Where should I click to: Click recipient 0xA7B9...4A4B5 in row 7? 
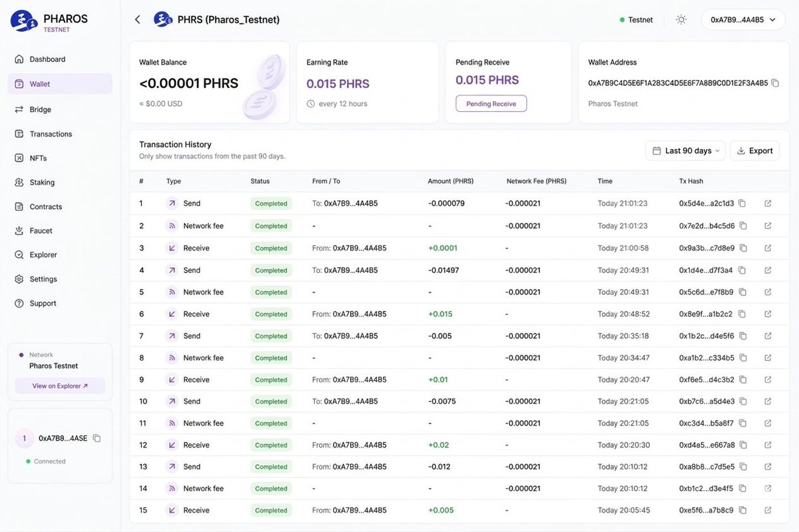pyautogui.click(x=351, y=336)
